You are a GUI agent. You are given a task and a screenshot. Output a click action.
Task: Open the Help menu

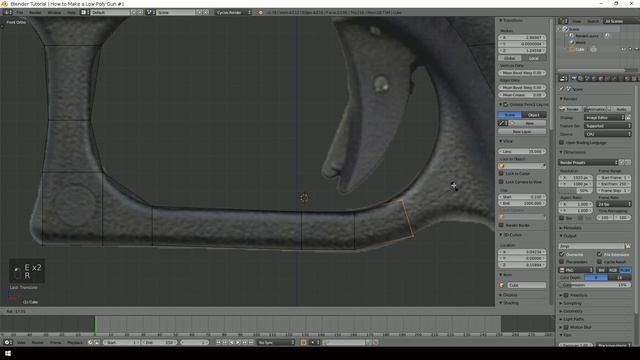coord(71,12)
